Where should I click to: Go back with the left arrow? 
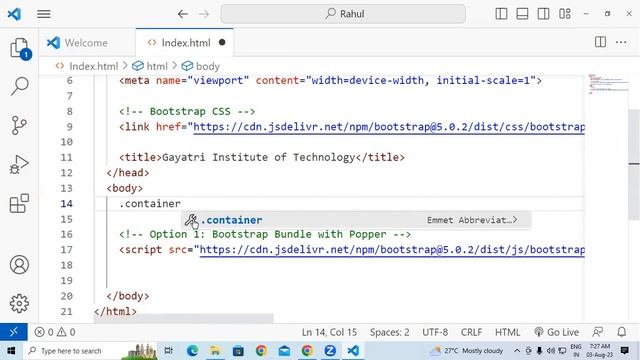(x=183, y=14)
